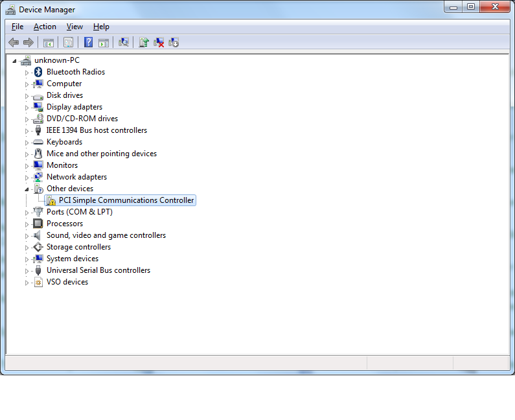Expand the Network adapters node
The height and width of the screenshot is (420, 515).
(27, 178)
